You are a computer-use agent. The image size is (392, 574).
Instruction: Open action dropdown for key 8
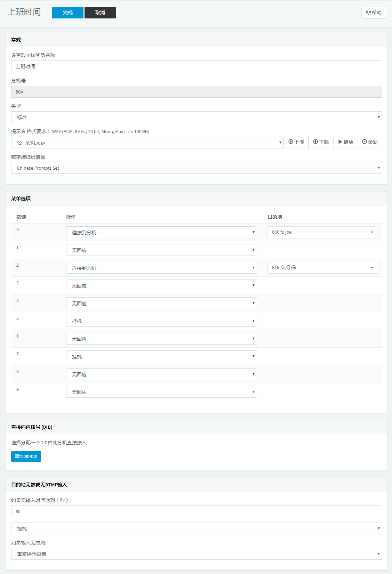(161, 374)
